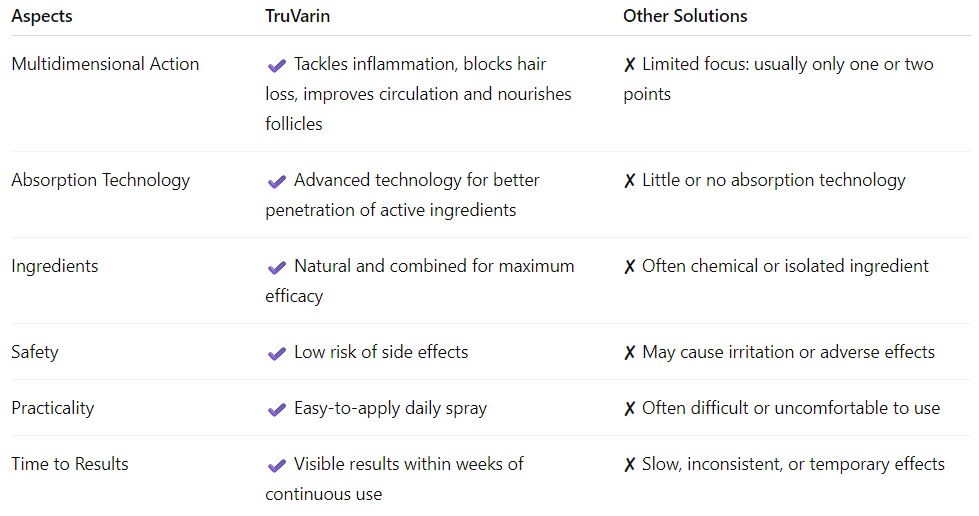
Task: Select the Multidimensional Action row label
Action: pos(105,64)
